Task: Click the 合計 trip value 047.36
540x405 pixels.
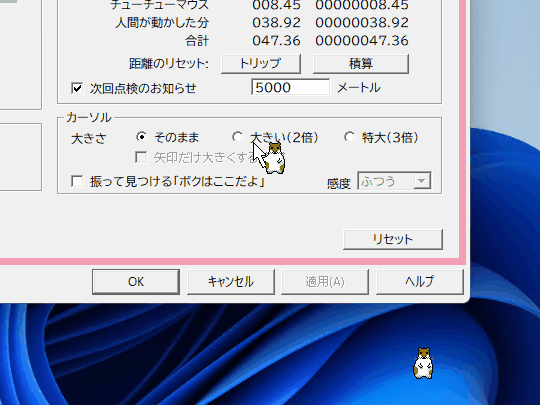Action: (x=276, y=41)
